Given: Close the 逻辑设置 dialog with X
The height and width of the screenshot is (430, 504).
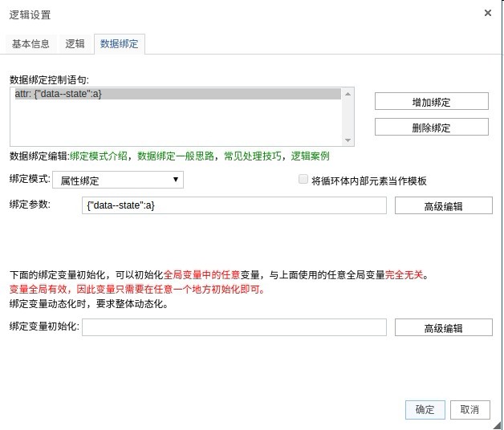Looking at the screenshot, I should pyautogui.click(x=488, y=13).
